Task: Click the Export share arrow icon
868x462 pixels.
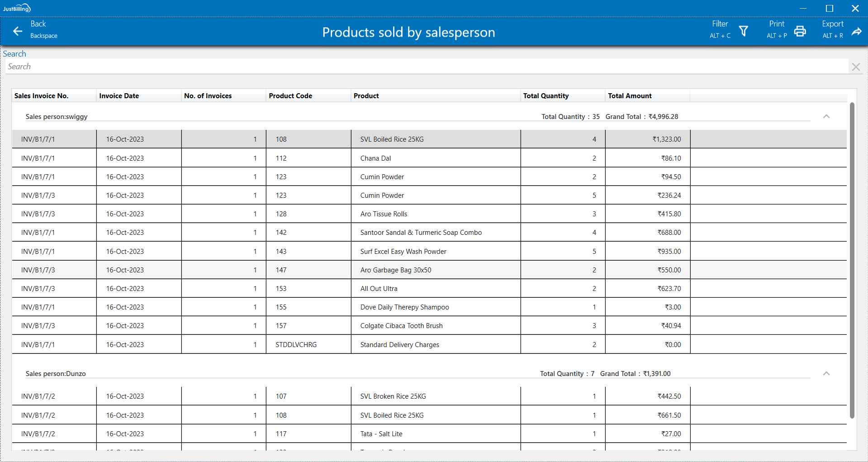Action: 856,31
